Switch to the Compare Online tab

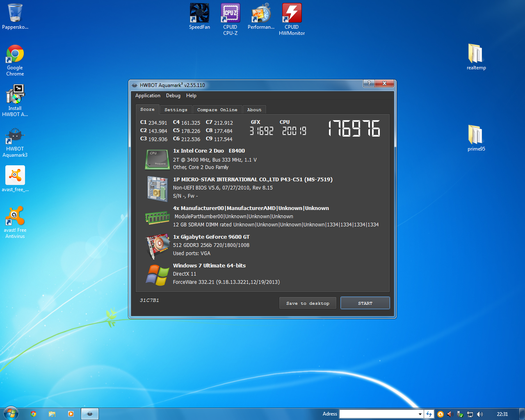click(x=217, y=110)
